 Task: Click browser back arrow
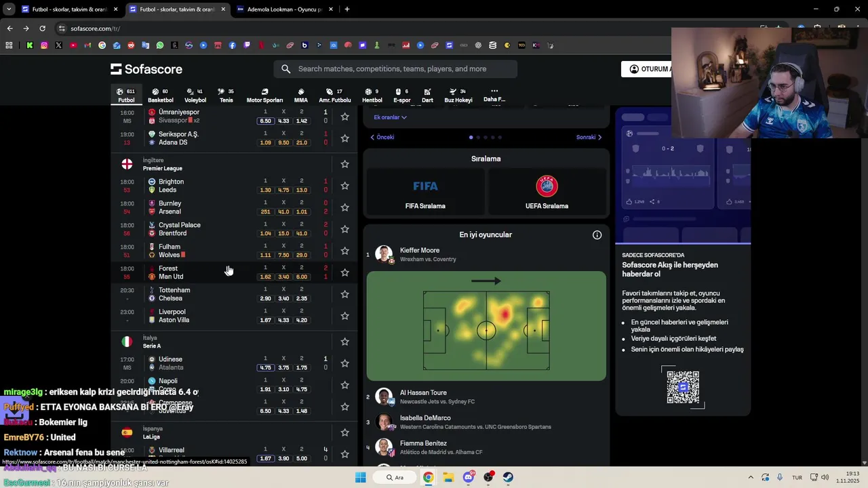(x=9, y=28)
